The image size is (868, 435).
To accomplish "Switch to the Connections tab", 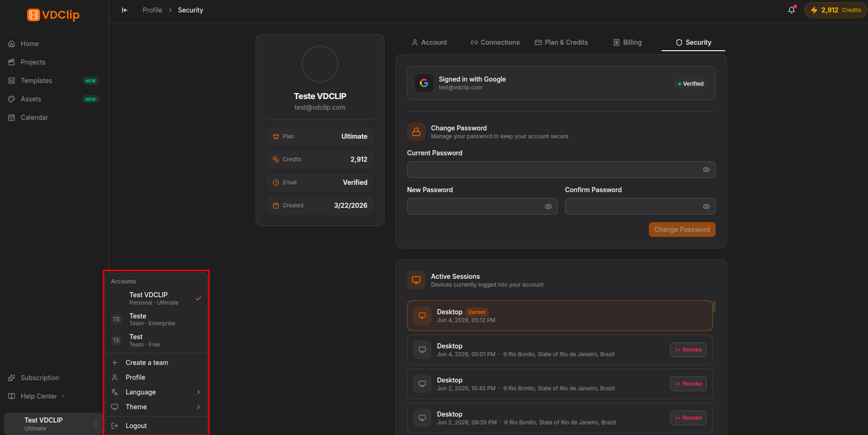I will [495, 42].
